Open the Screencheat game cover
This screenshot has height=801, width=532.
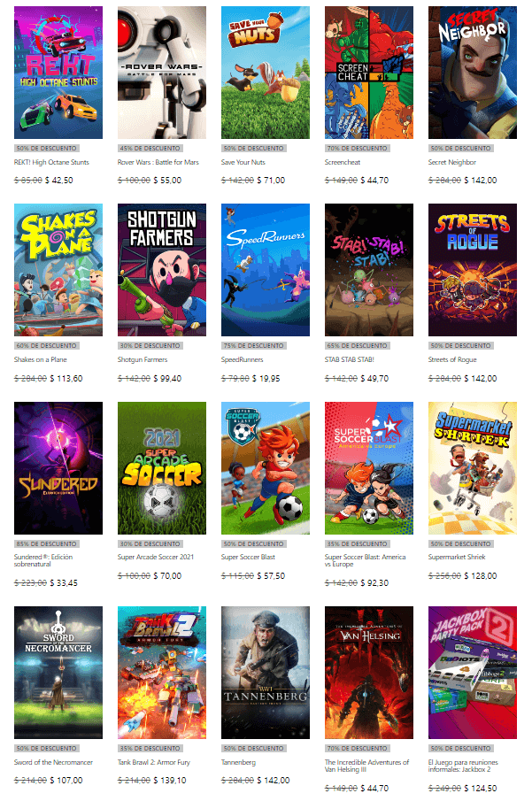[x=369, y=73]
